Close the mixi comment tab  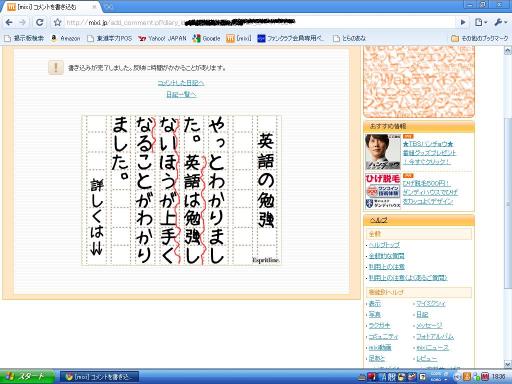94,7
